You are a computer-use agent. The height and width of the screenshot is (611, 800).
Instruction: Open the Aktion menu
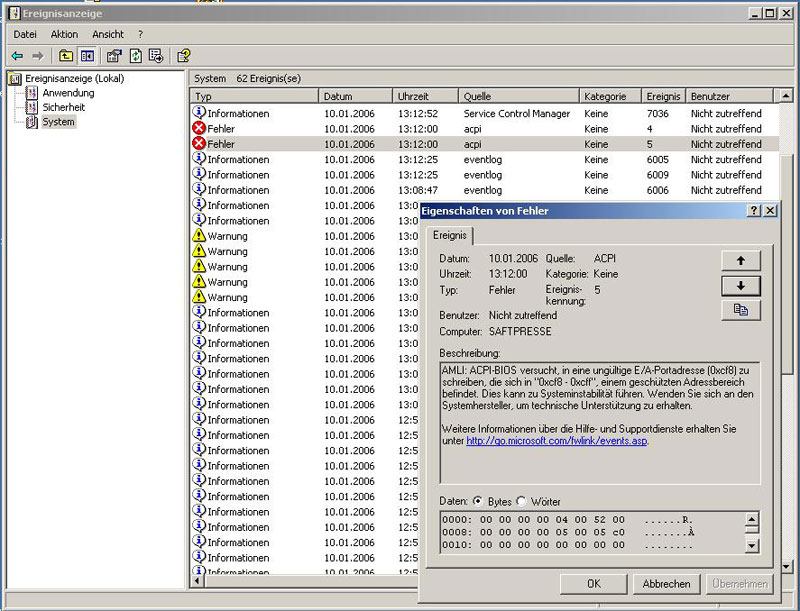pyautogui.click(x=64, y=34)
